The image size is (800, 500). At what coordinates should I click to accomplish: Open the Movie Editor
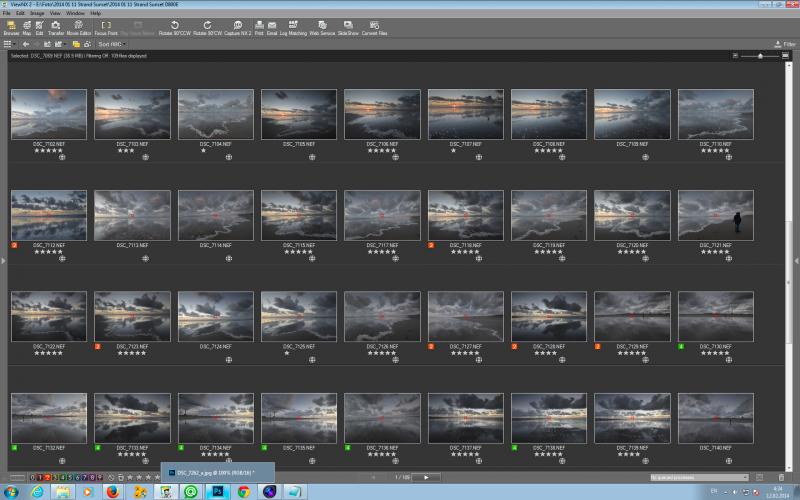pyautogui.click(x=79, y=28)
